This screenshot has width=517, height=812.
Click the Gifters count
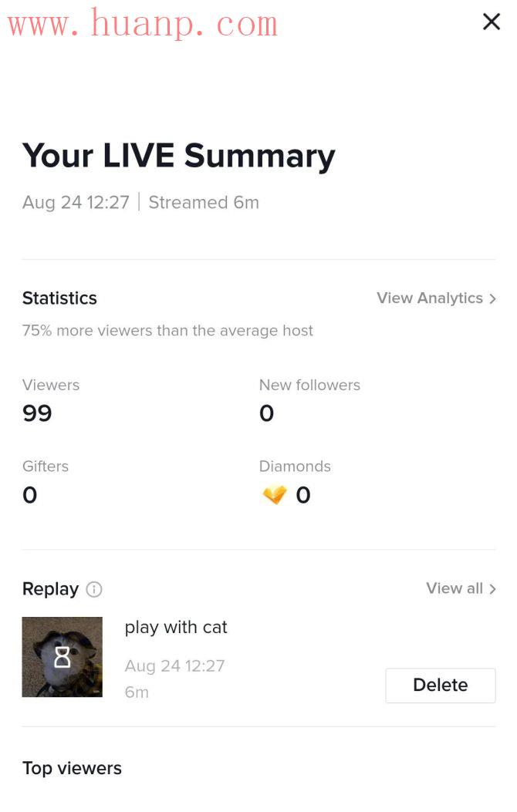click(x=29, y=495)
